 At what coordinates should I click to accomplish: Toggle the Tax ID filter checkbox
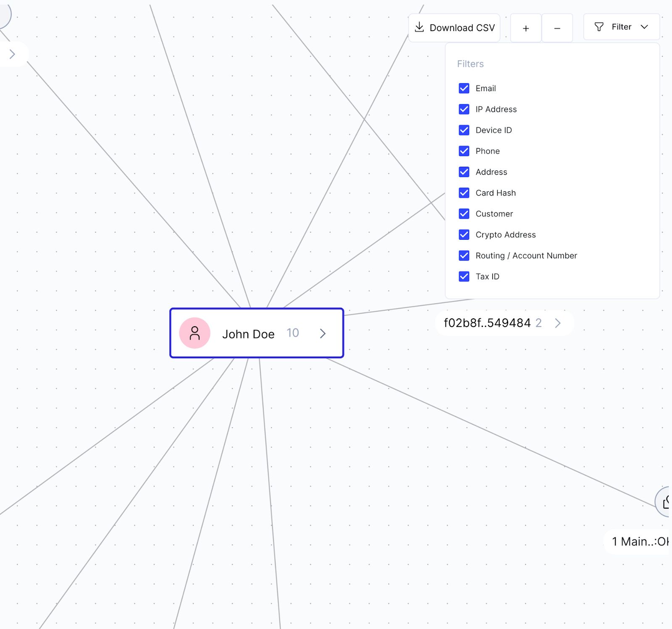[x=464, y=276]
